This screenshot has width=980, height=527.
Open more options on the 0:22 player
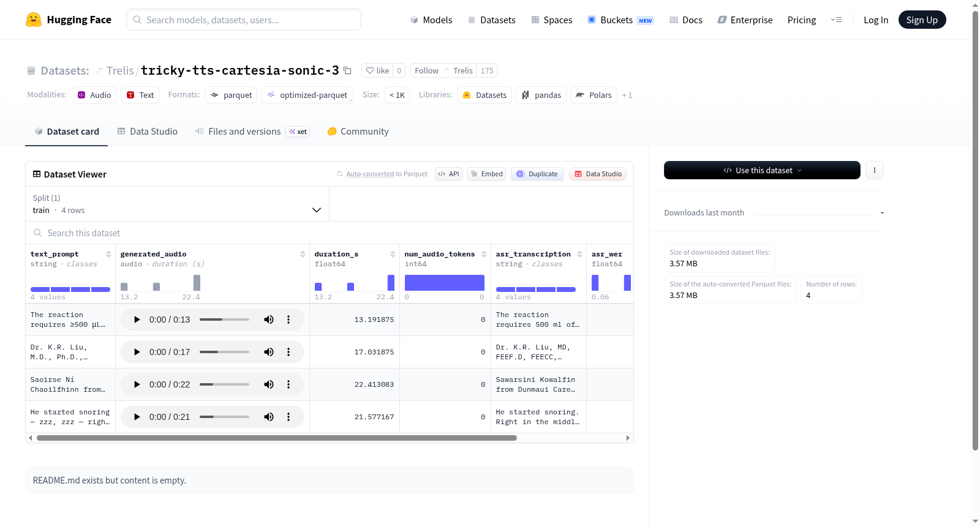288,384
